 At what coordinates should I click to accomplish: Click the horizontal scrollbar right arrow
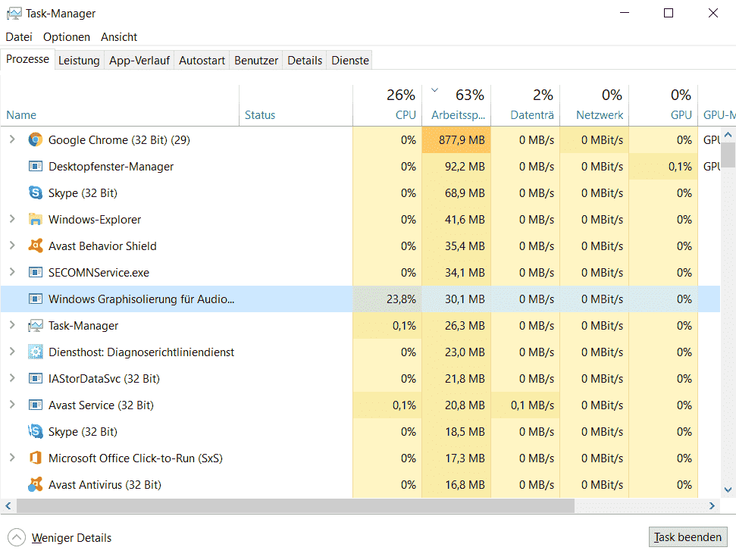712,505
